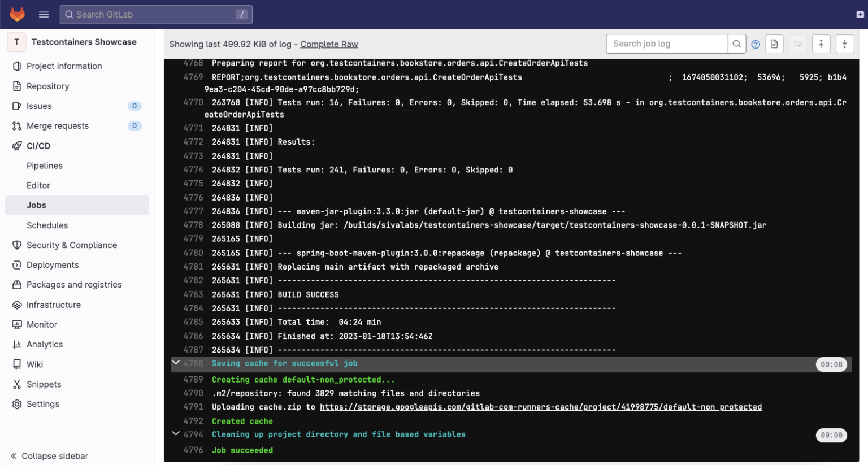This screenshot has height=465, width=868.
Task: Open the Complete Raw log link
Action: coord(329,44)
